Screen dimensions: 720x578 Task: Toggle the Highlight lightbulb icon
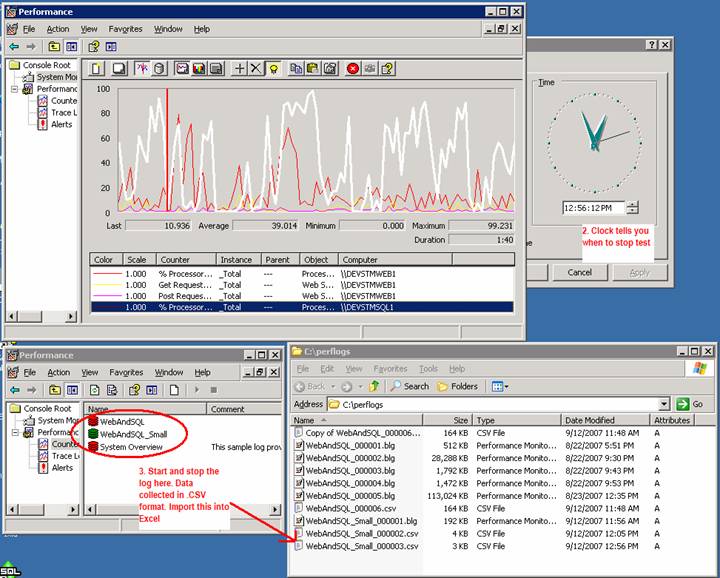[x=273, y=68]
